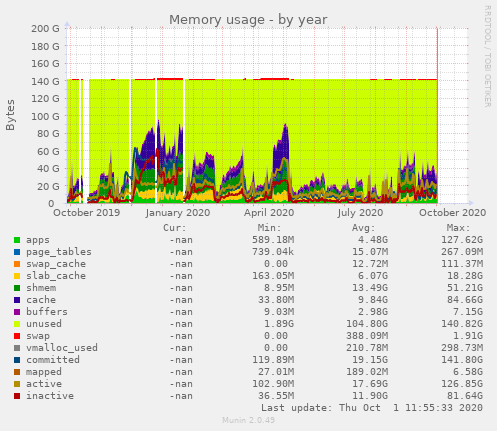Click the Memory usage - by year title
497x431 pixels.
point(248,20)
